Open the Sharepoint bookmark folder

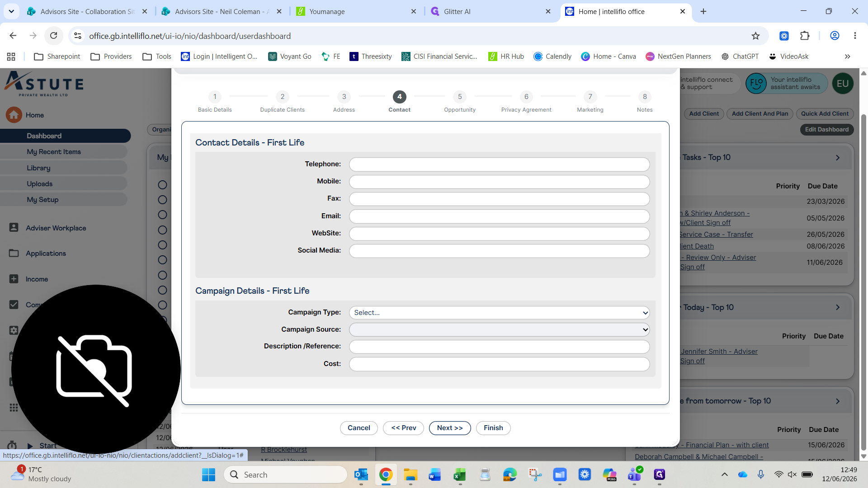click(57, 56)
